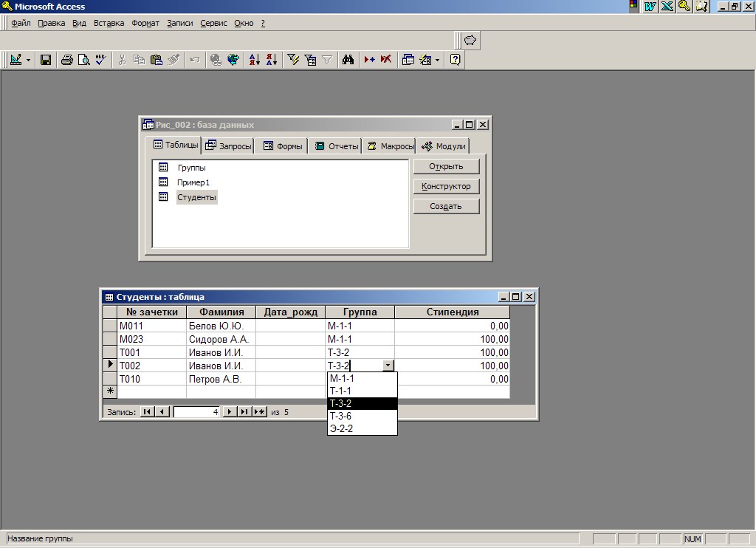Select the Студенты table in database window
The width and height of the screenshot is (756, 548).
(196, 197)
